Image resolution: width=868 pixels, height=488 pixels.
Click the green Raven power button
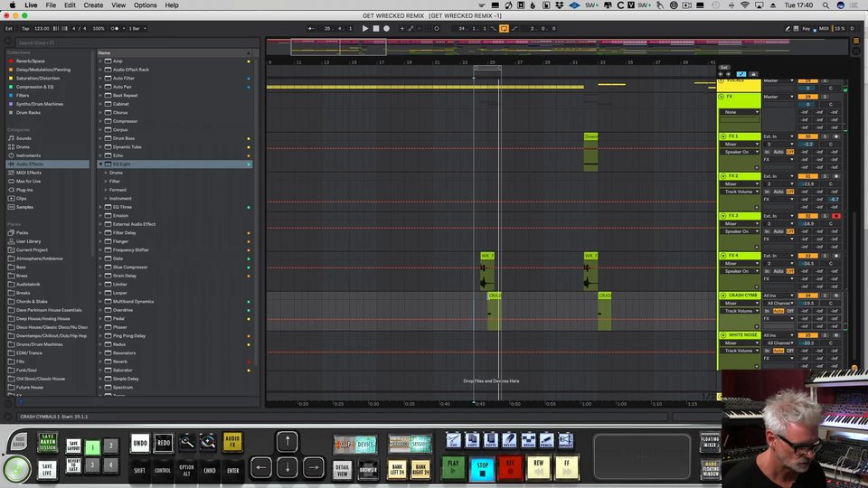16,469
